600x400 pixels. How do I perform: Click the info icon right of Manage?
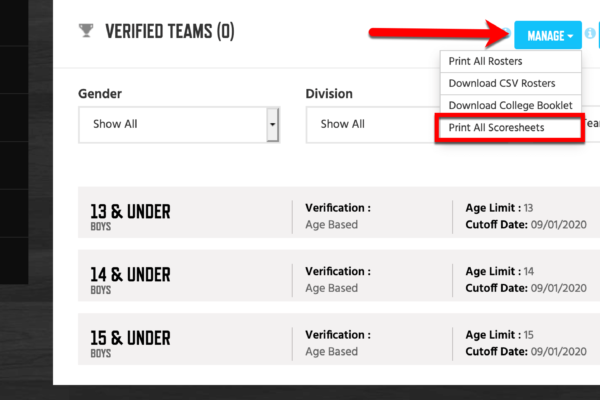[x=590, y=33]
